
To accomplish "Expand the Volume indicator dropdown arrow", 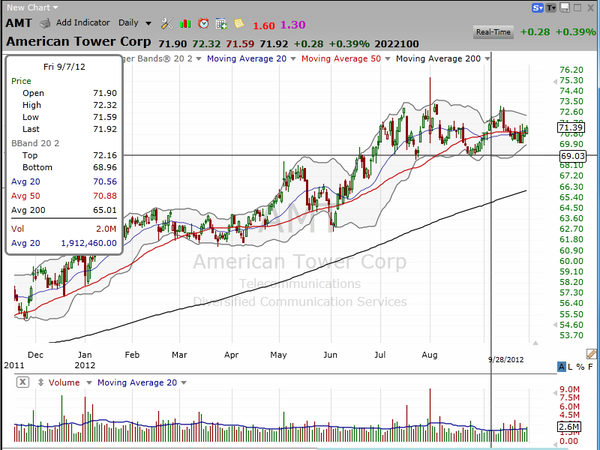I will (x=89, y=383).
